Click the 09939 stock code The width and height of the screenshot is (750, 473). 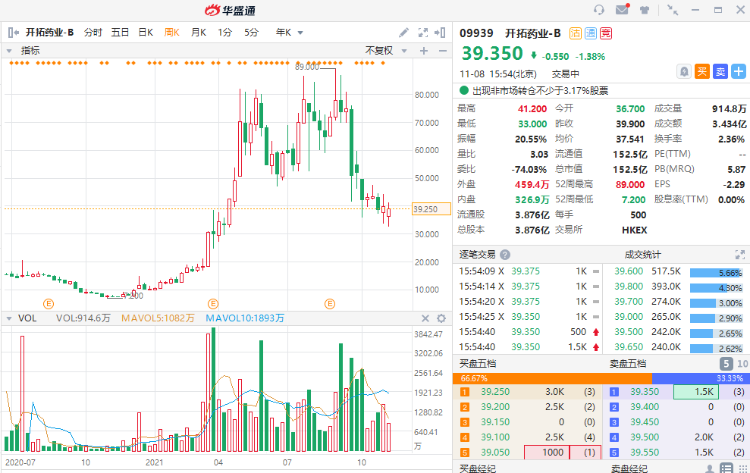[476, 33]
